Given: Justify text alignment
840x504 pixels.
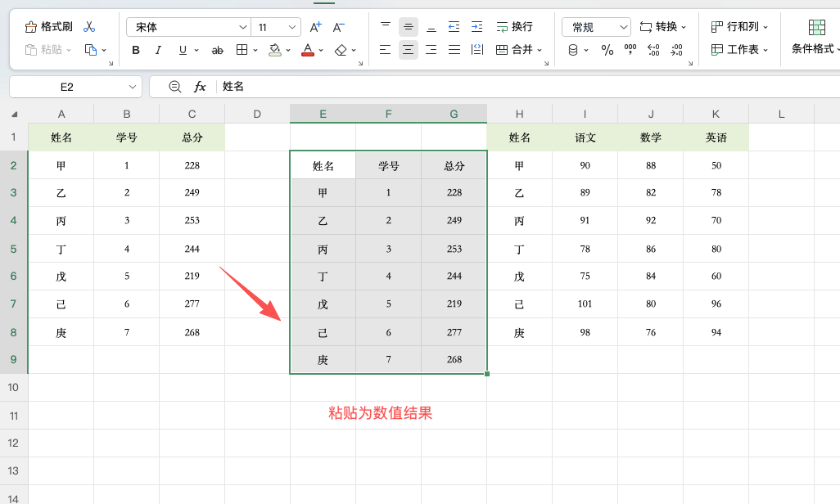Looking at the screenshot, I should click(x=454, y=50).
